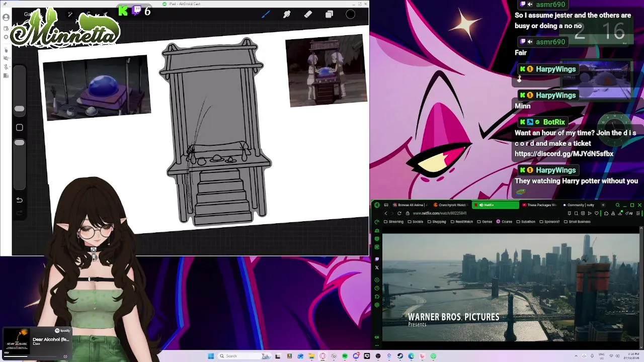The width and height of the screenshot is (644, 362).
Task: Open the Streaming bookmarks folder
Action: pos(393,222)
